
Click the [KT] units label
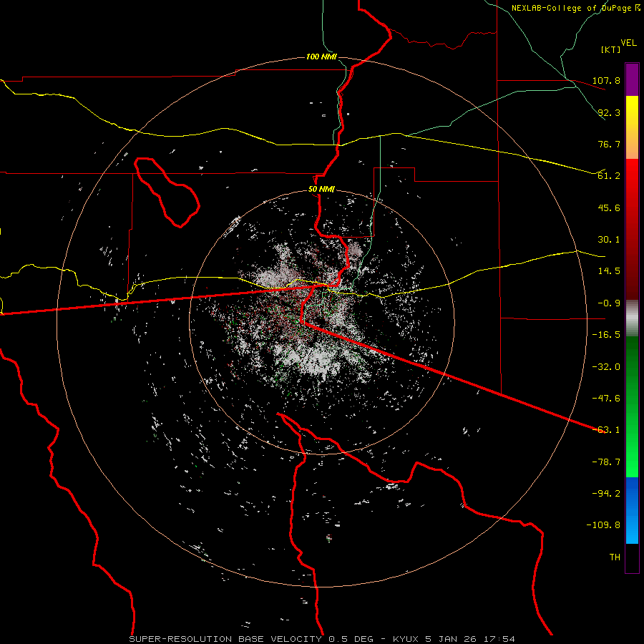coord(611,49)
